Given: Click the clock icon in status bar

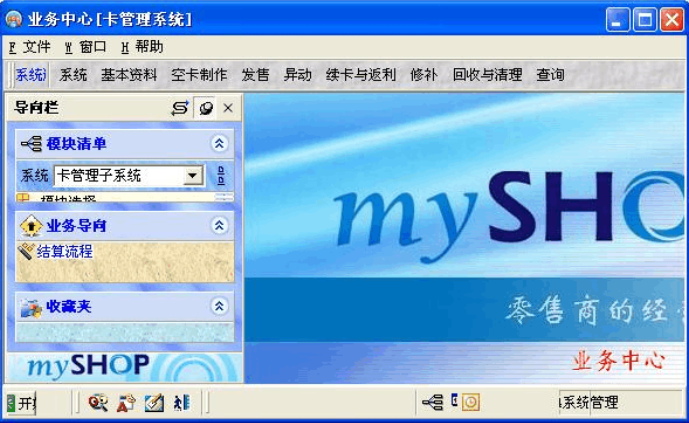Looking at the screenshot, I should point(470,402).
